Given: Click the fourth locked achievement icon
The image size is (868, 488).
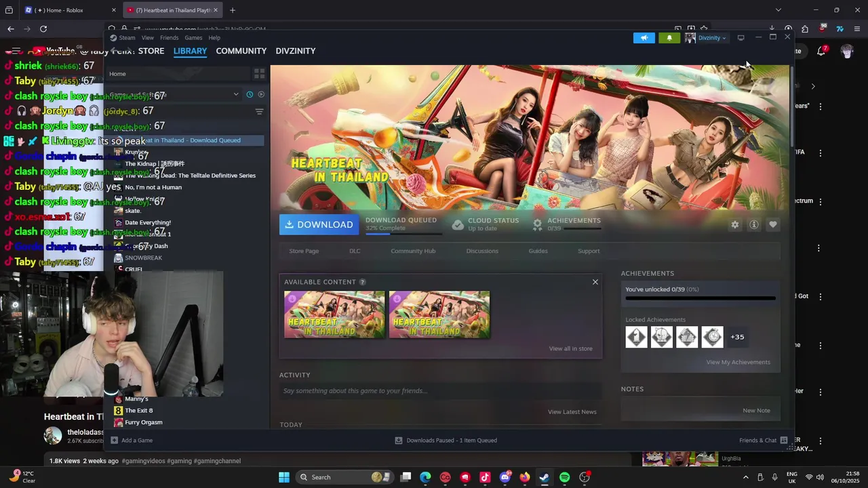Looking at the screenshot, I should 712,337.
